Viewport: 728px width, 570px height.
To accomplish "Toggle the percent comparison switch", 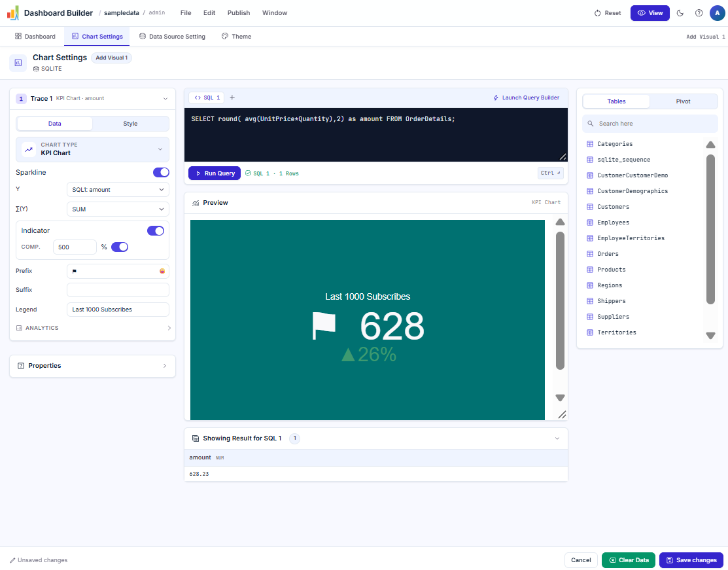I will [x=120, y=247].
